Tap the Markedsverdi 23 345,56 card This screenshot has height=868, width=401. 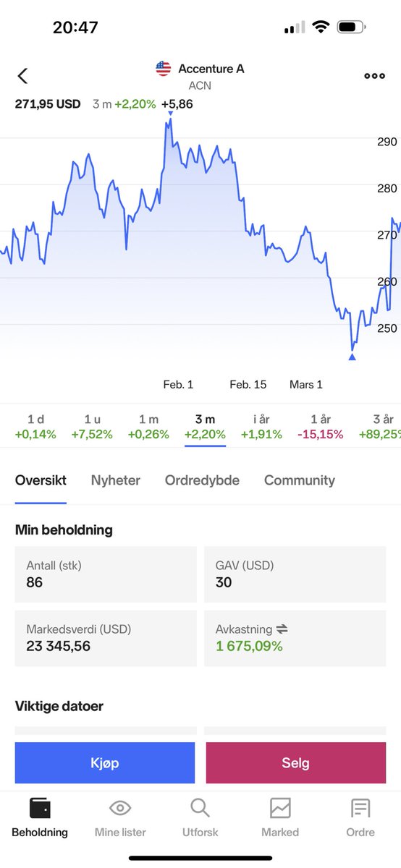tap(106, 638)
